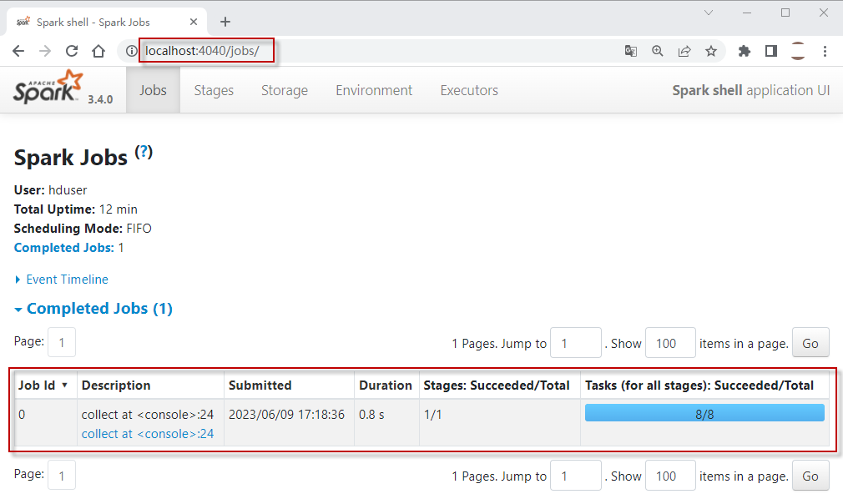Open the translate page icon

[x=631, y=51]
